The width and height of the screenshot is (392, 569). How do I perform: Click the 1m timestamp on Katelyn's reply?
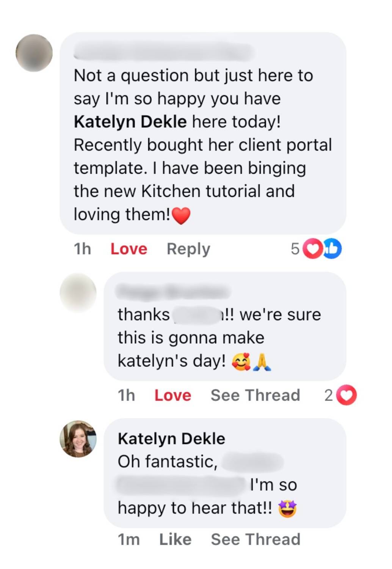point(129,539)
